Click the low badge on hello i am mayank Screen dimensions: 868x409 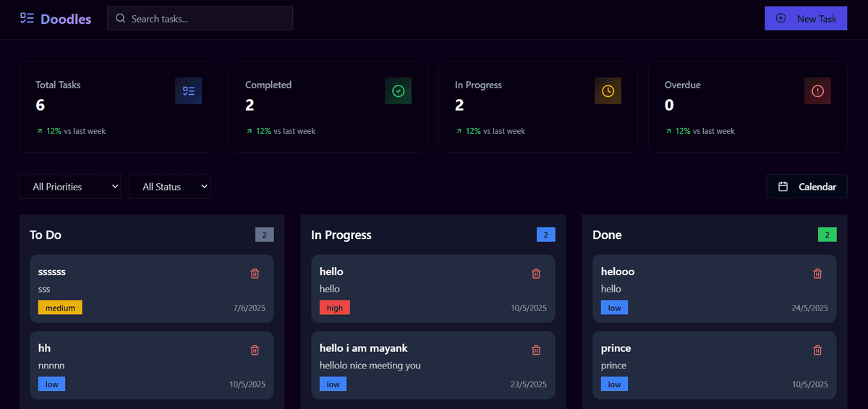point(333,384)
